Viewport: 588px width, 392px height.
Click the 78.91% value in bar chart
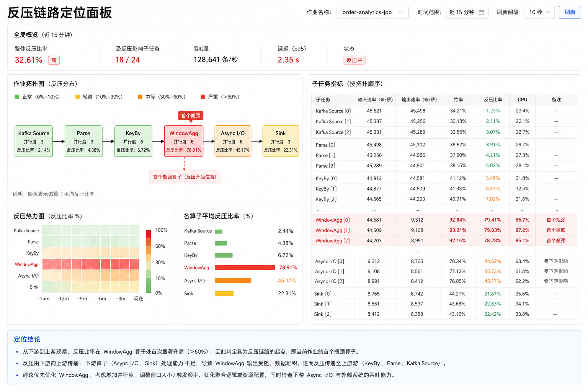[288, 268]
